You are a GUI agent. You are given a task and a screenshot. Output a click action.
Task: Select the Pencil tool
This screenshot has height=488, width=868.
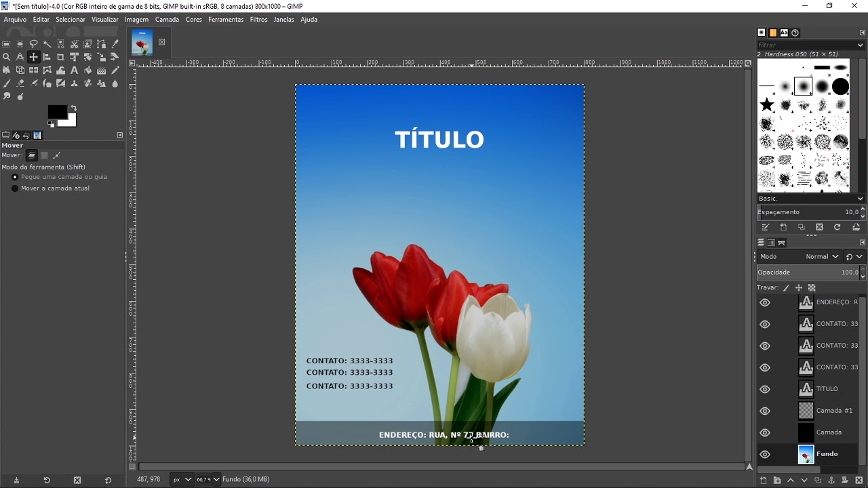pyautogui.click(x=115, y=70)
